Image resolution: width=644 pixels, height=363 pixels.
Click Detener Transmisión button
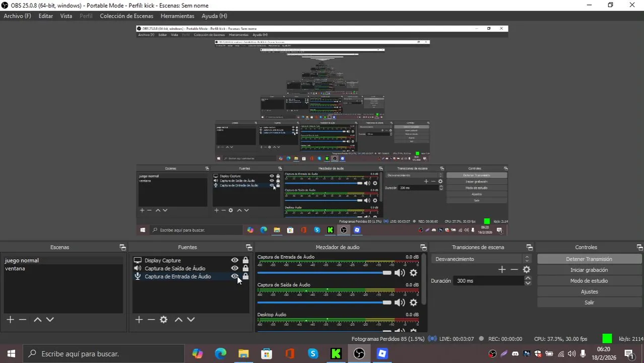589,259
